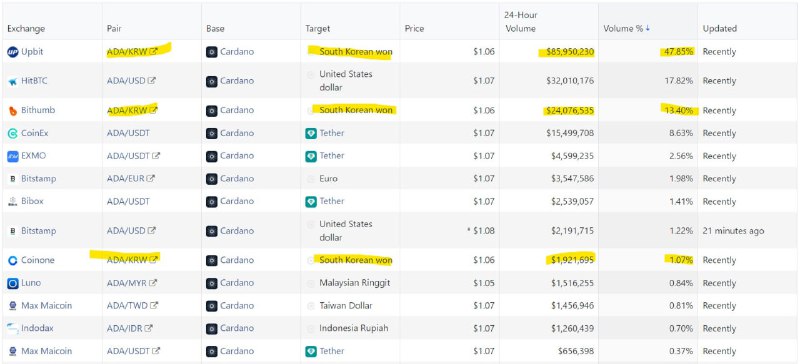The width and height of the screenshot is (800, 364).
Task: Click Tether icon in CoinEx row
Action: click(311, 134)
